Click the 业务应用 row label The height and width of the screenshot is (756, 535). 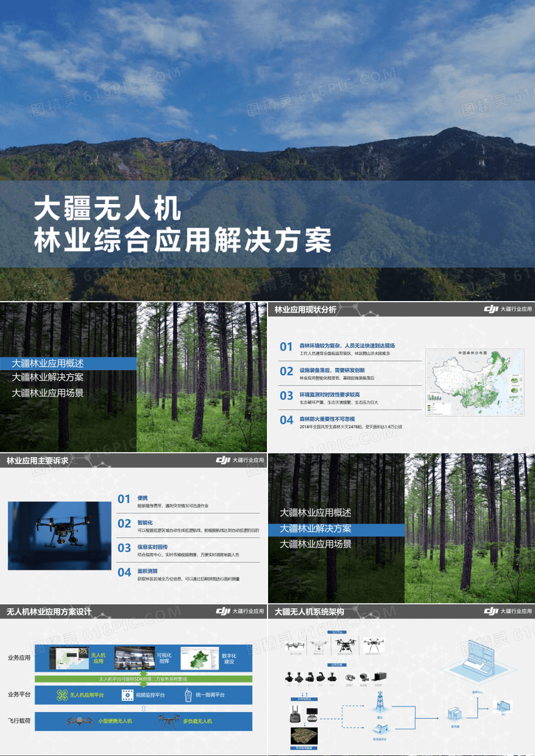pos(19,658)
